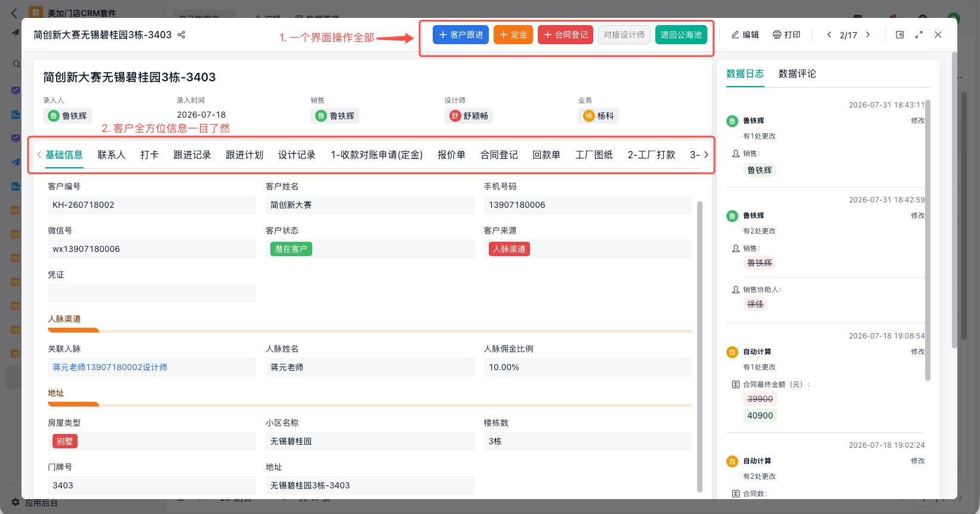This screenshot has height=514, width=980.
Task: Click the orange 定金 button
Action: tap(513, 35)
